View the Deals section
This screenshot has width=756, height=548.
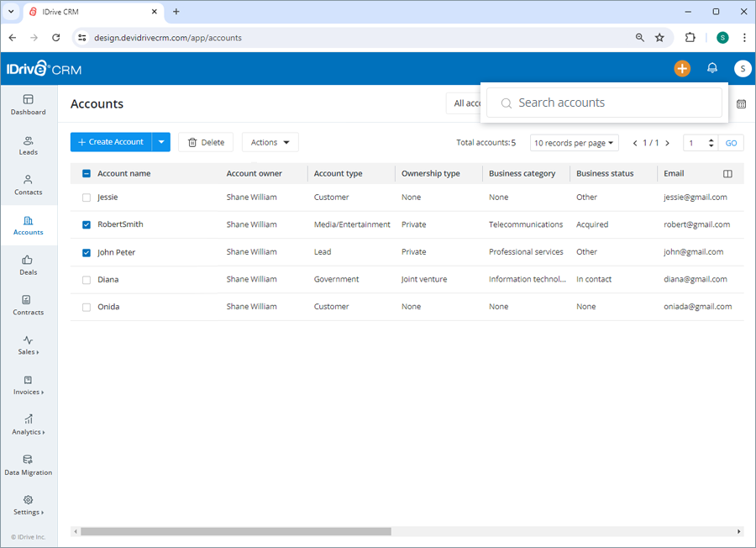click(28, 266)
